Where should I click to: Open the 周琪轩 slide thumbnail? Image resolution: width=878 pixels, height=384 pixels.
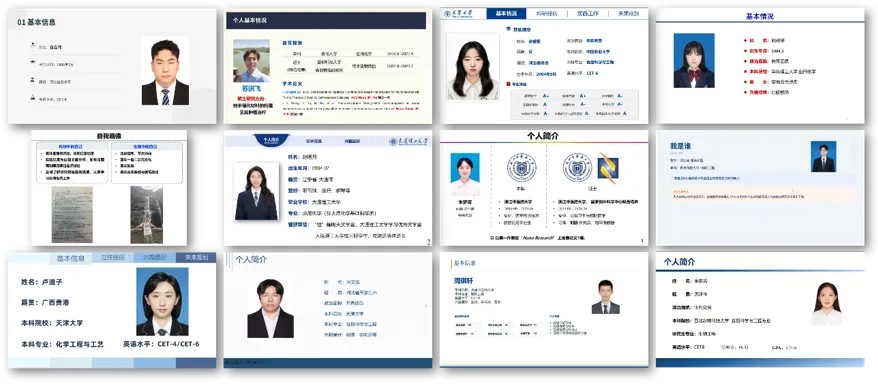tap(544, 310)
